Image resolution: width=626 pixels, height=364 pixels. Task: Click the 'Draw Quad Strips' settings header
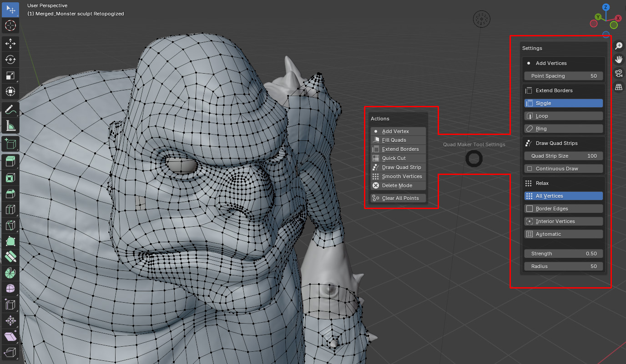pos(556,143)
